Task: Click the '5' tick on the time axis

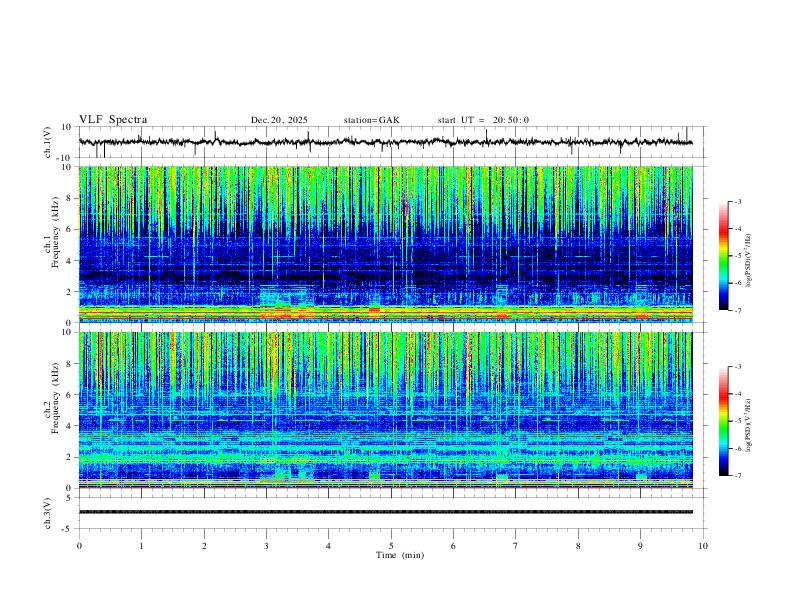Action: click(x=391, y=546)
